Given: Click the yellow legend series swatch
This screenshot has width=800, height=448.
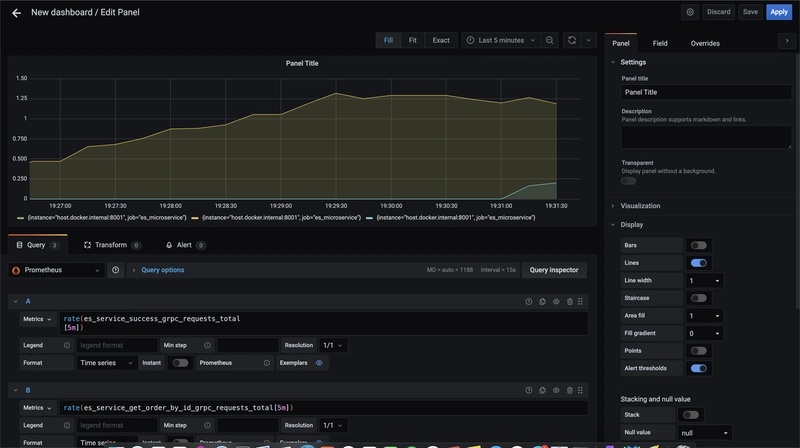Looking at the screenshot, I should (x=195, y=218).
